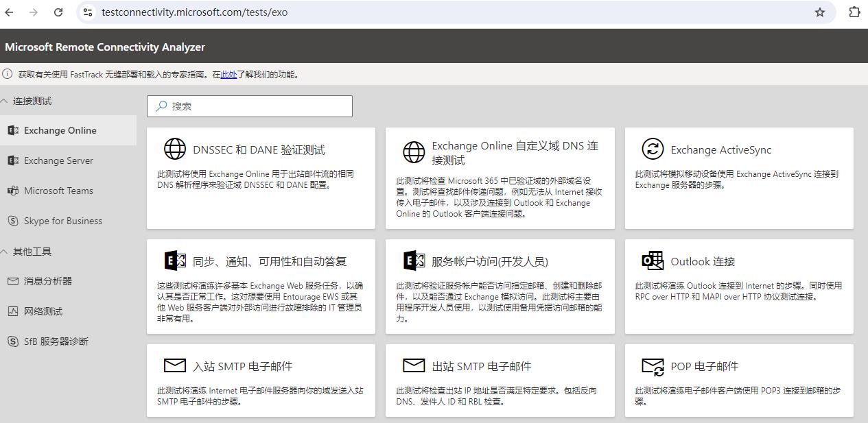The image size is (868, 423).
Task: Click the Exchange icon of 同步、通知、可用性和自动答复
Action: pos(175,261)
